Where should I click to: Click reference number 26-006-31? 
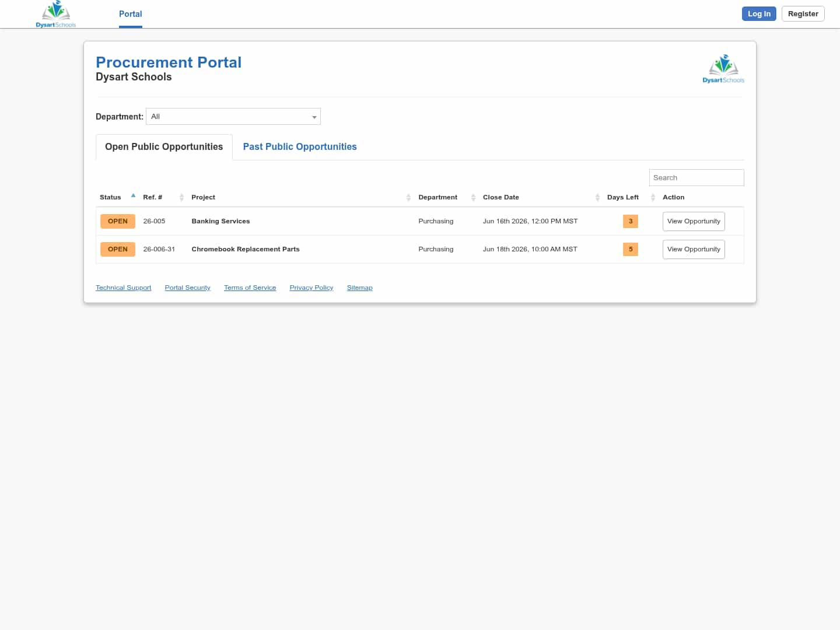pos(159,250)
